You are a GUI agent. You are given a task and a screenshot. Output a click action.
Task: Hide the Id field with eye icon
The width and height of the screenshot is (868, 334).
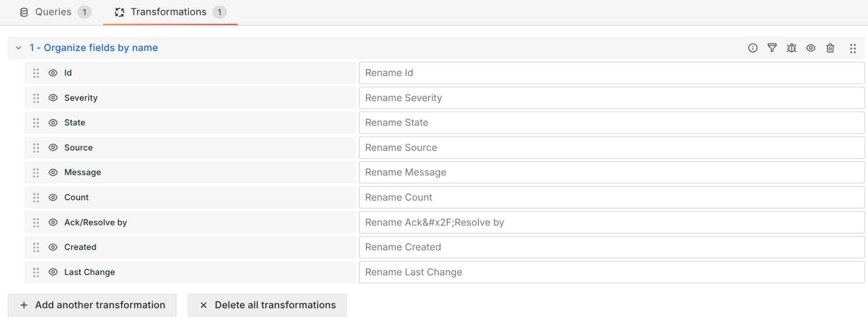53,73
